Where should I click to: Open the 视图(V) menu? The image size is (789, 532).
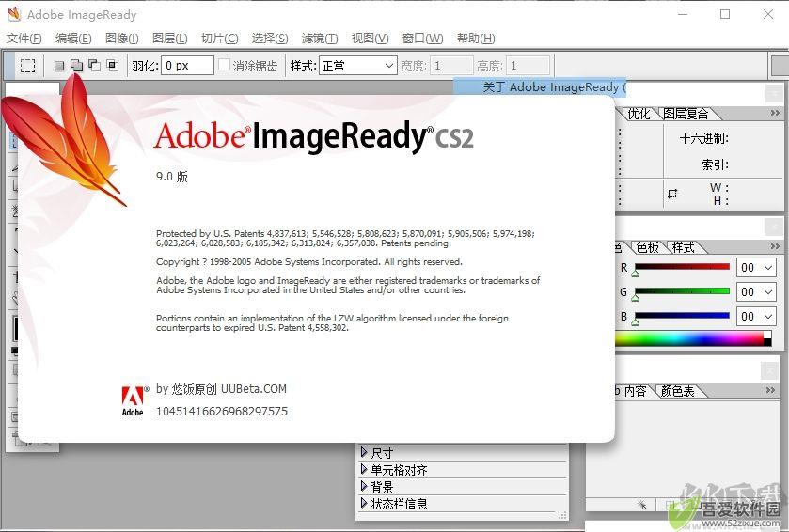(x=371, y=39)
